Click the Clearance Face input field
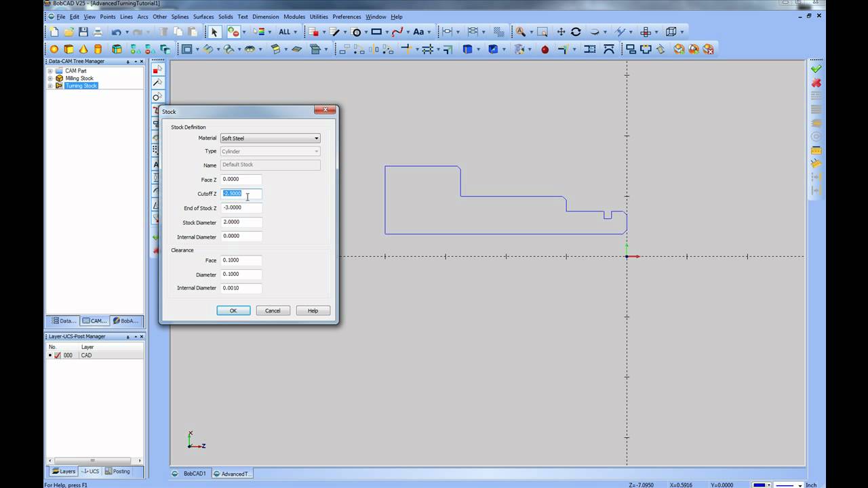The image size is (868, 488). (x=241, y=260)
